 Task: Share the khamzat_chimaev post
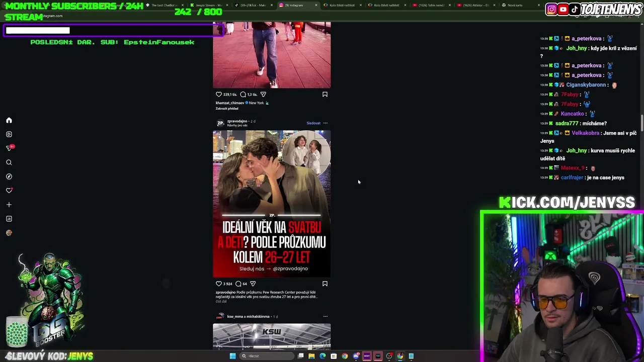tap(263, 95)
